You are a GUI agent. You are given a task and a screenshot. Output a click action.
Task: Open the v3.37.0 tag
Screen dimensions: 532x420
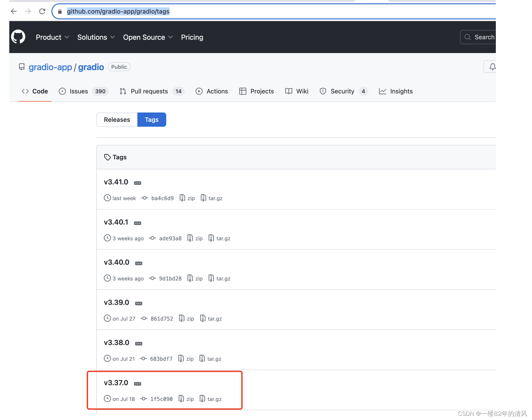click(116, 383)
